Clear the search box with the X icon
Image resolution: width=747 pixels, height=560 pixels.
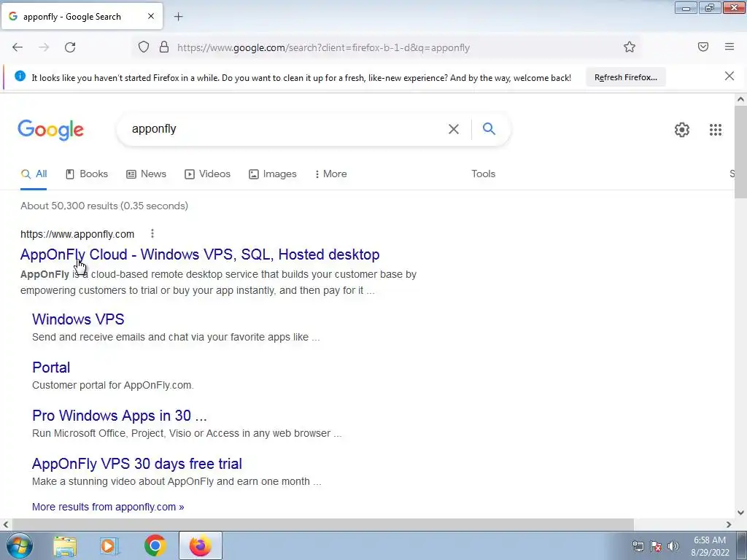(x=454, y=129)
